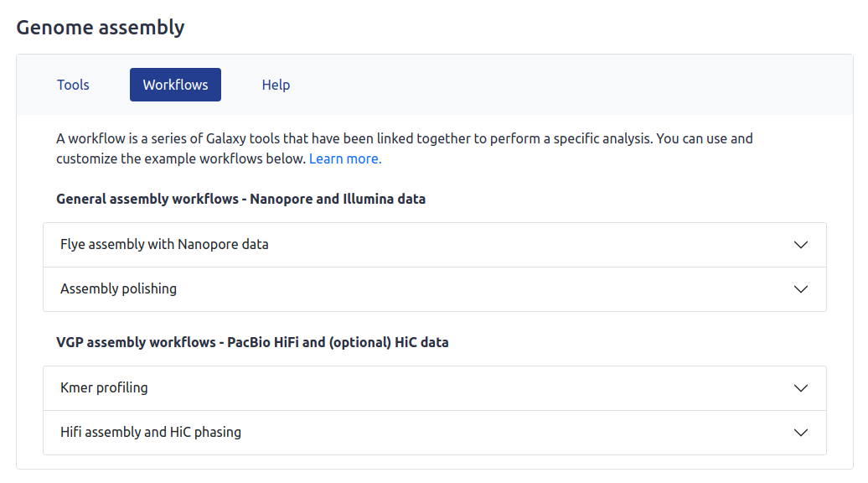Open the Kmer profiling accordion
This screenshot has width=868, height=483.
104,388
